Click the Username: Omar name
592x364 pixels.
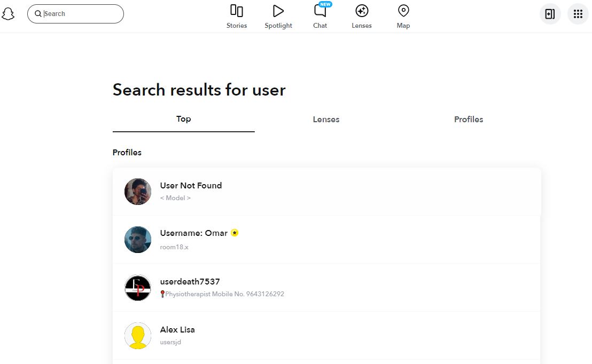194,233
